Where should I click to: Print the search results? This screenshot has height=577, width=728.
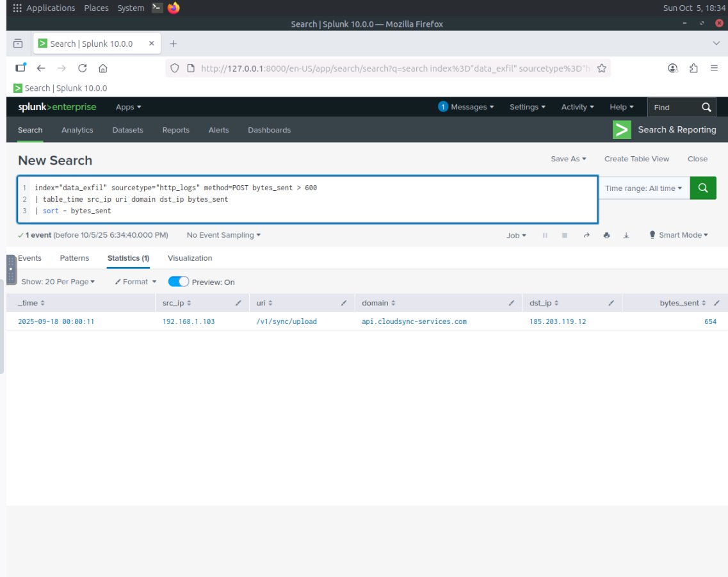[x=606, y=236]
